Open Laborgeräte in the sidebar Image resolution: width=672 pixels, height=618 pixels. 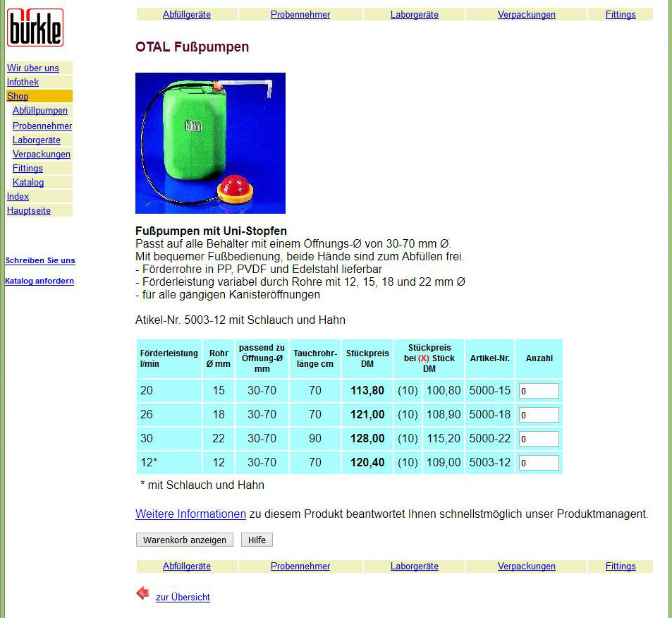click(37, 140)
